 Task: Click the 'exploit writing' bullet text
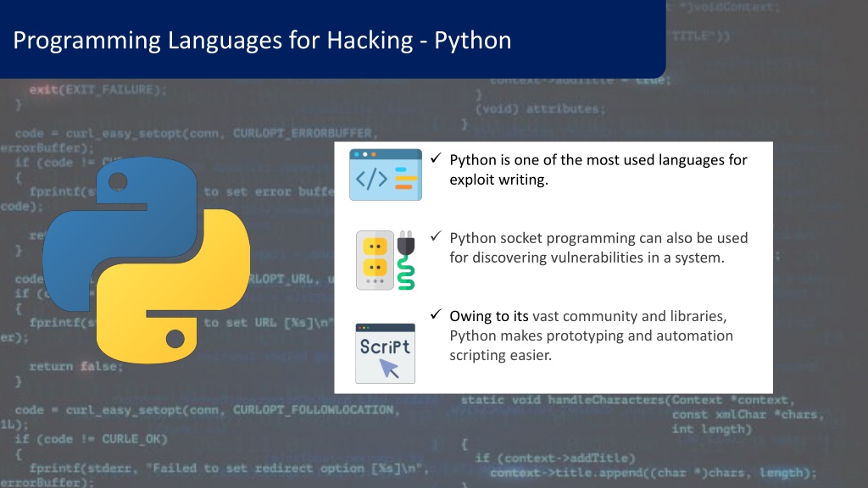tap(598, 169)
